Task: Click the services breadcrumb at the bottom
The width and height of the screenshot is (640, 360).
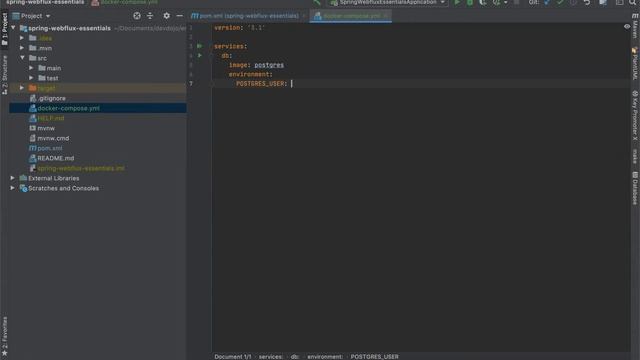Action: (271, 356)
